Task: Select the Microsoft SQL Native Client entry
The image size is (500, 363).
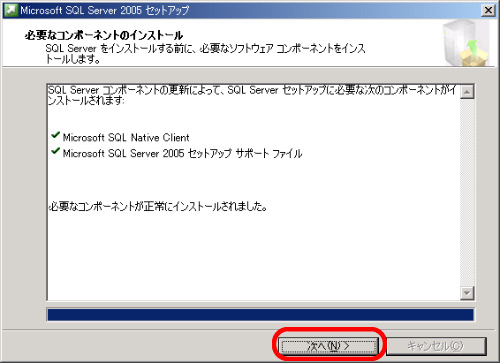Action: 126,137
